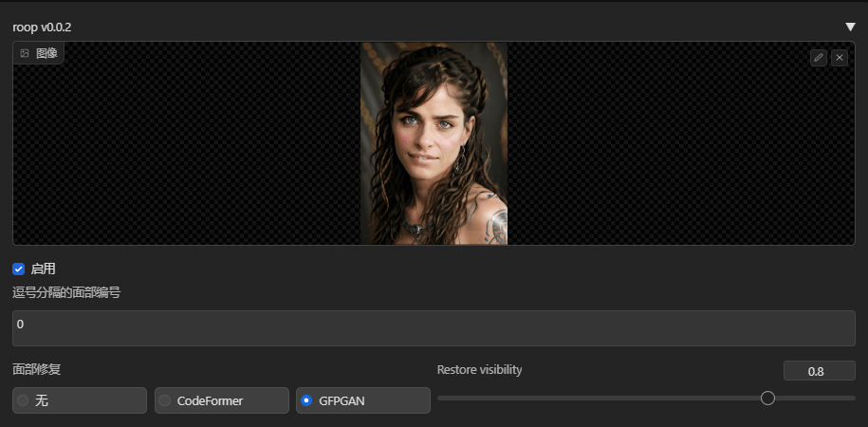Click the roop v0.0.2 section title

(42, 28)
